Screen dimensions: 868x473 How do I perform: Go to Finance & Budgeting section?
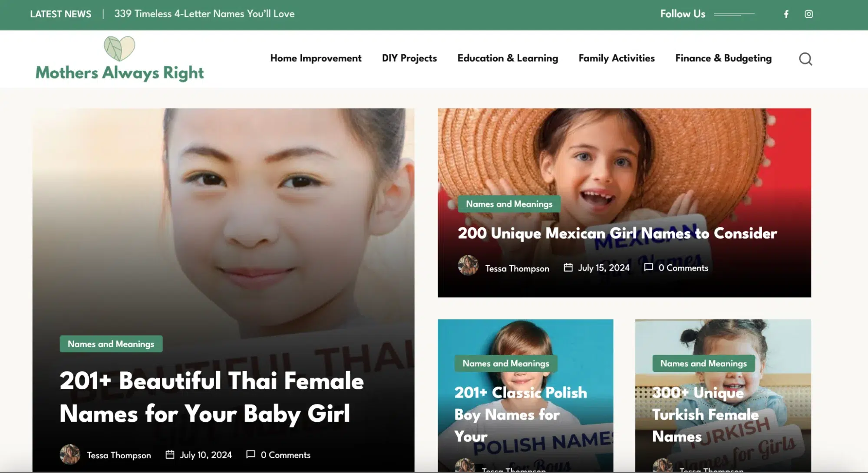[723, 58]
